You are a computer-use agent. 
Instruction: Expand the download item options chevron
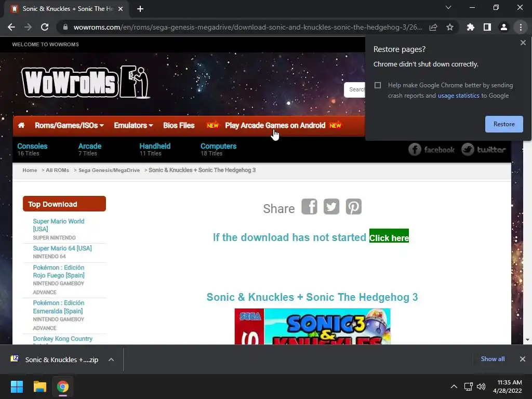tap(111, 360)
